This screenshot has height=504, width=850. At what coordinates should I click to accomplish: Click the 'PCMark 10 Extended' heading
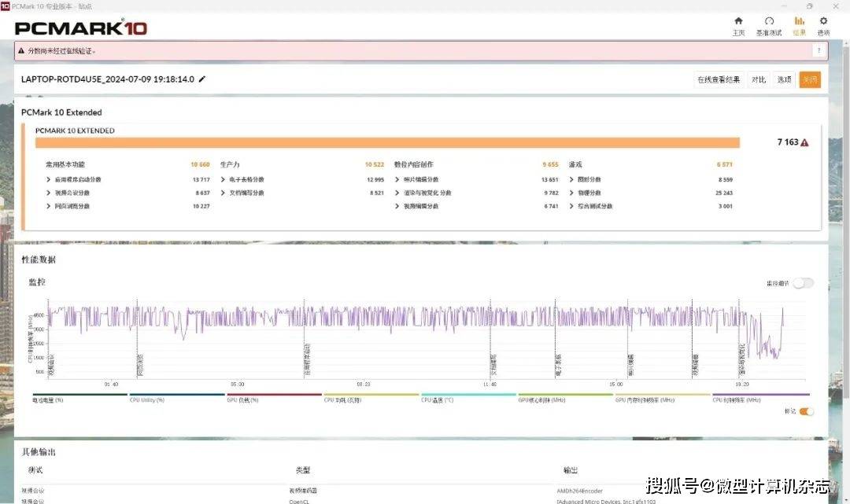click(61, 112)
